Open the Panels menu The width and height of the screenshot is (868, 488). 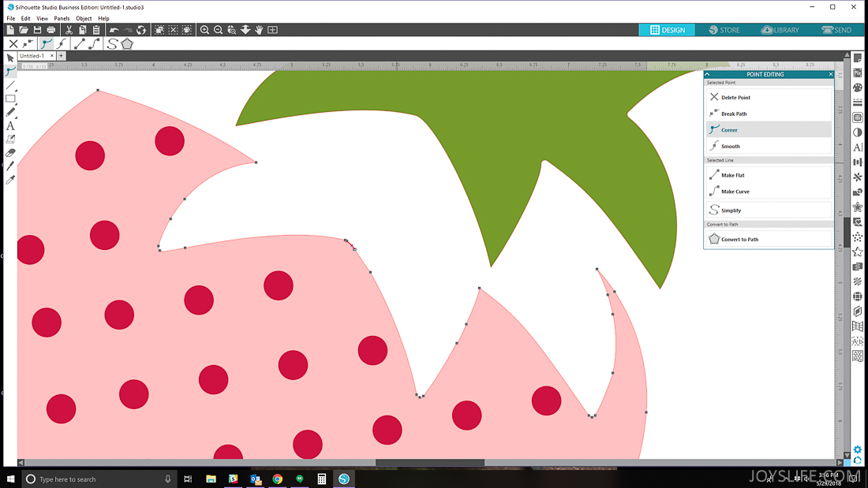pos(62,18)
